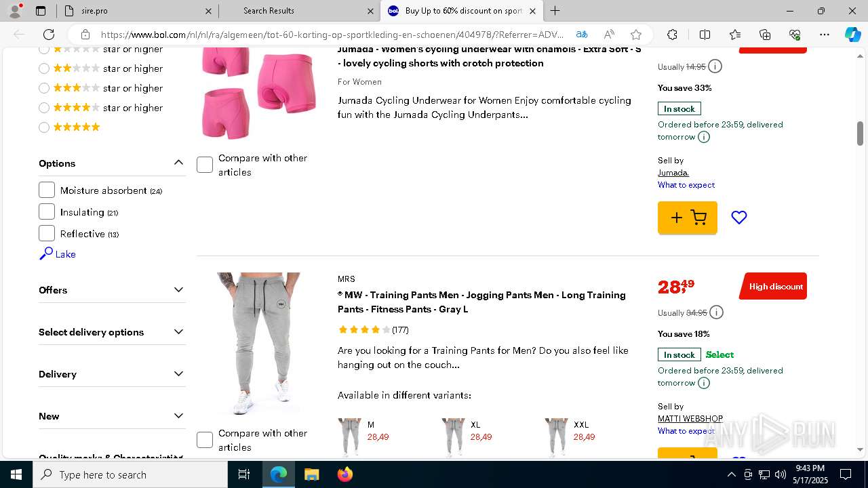Tick compare checkbox for training pants
The height and width of the screenshot is (488, 868).
pyautogui.click(x=205, y=440)
